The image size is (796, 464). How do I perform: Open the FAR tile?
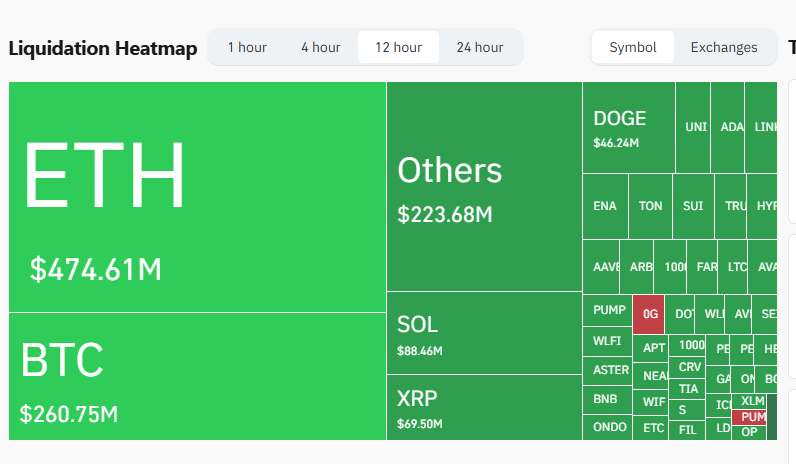(x=702, y=267)
